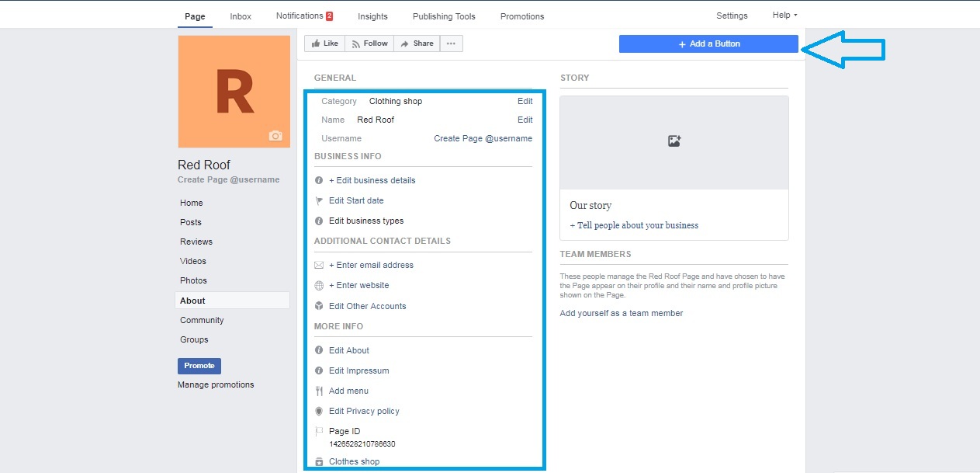This screenshot has width=980, height=473.
Task: Click the Edit Privacy policy link
Action: coord(364,411)
